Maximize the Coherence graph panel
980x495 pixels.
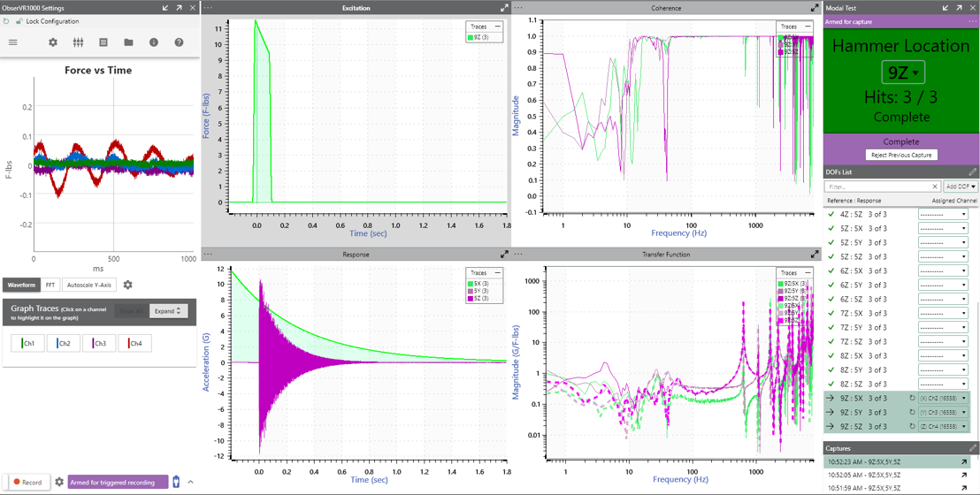coord(815,8)
